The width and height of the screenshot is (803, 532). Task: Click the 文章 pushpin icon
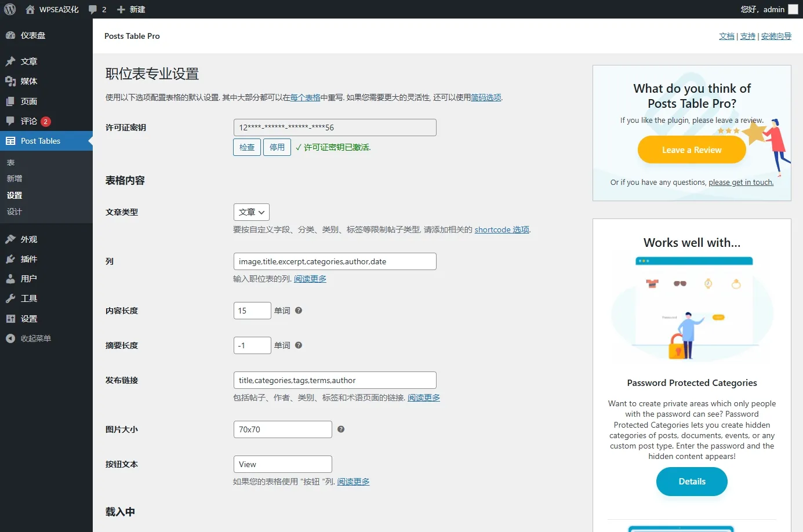[x=10, y=61]
